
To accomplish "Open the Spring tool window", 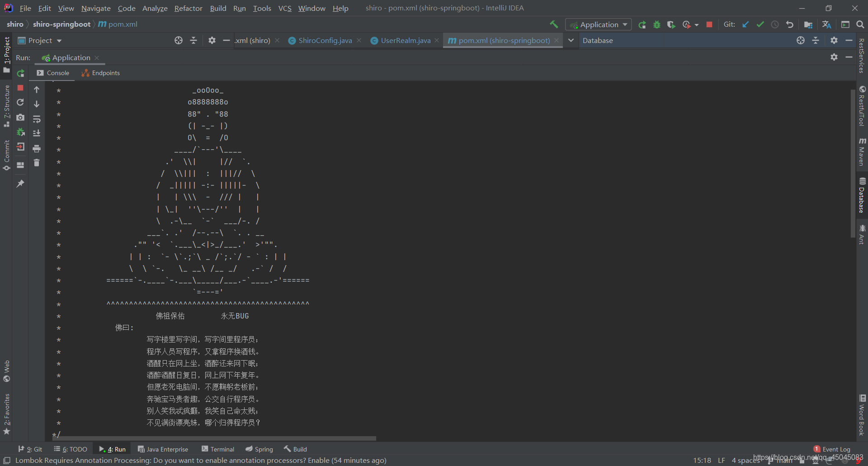I will click(x=259, y=449).
